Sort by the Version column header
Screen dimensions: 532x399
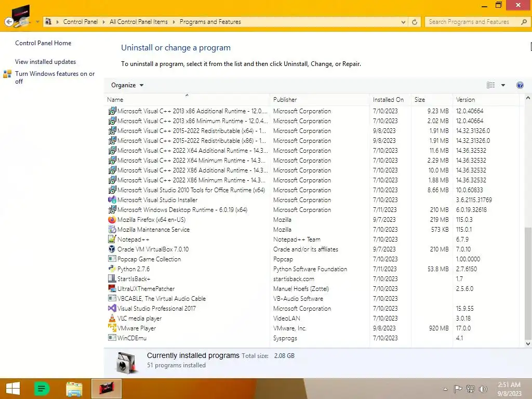486,100
